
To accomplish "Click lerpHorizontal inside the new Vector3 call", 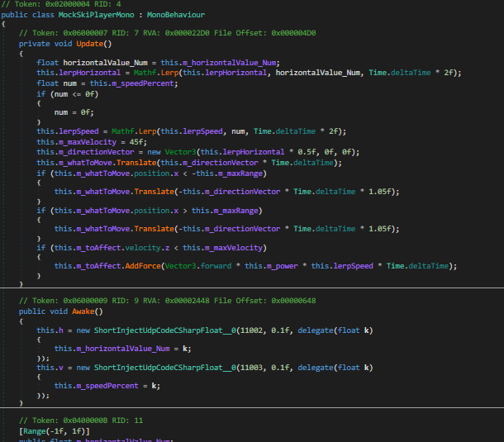I will (x=254, y=152).
